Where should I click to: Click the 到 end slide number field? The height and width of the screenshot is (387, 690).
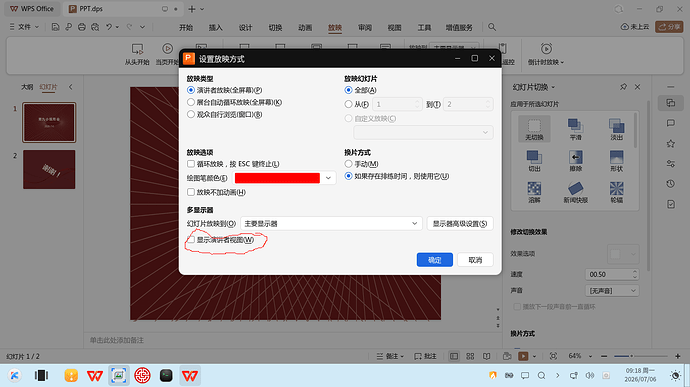pyautogui.click(x=468, y=104)
